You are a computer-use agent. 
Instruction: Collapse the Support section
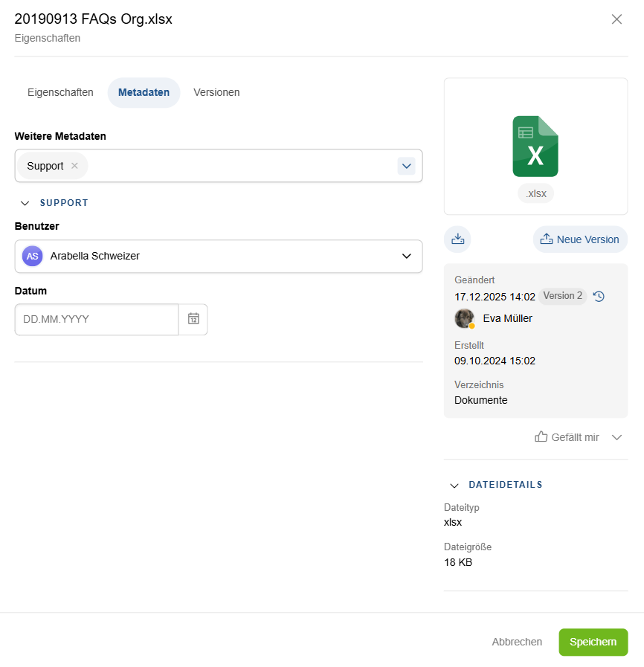tap(25, 203)
